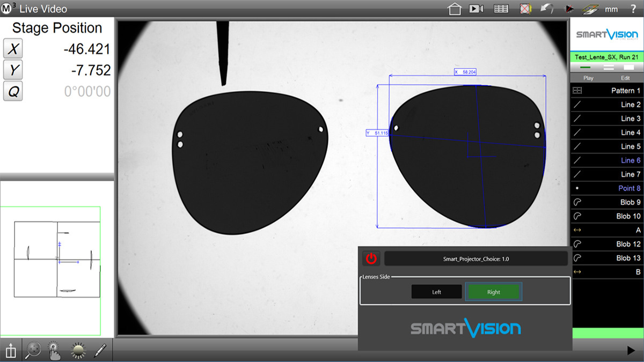The width and height of the screenshot is (644, 362).
Task: Select the double-line list view mode
Action: click(609, 67)
